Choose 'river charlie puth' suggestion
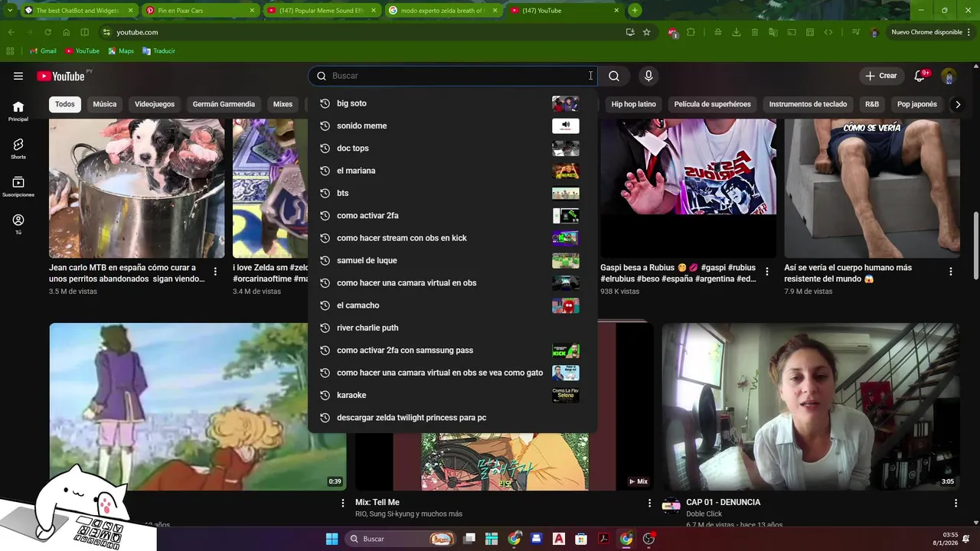 (452, 328)
